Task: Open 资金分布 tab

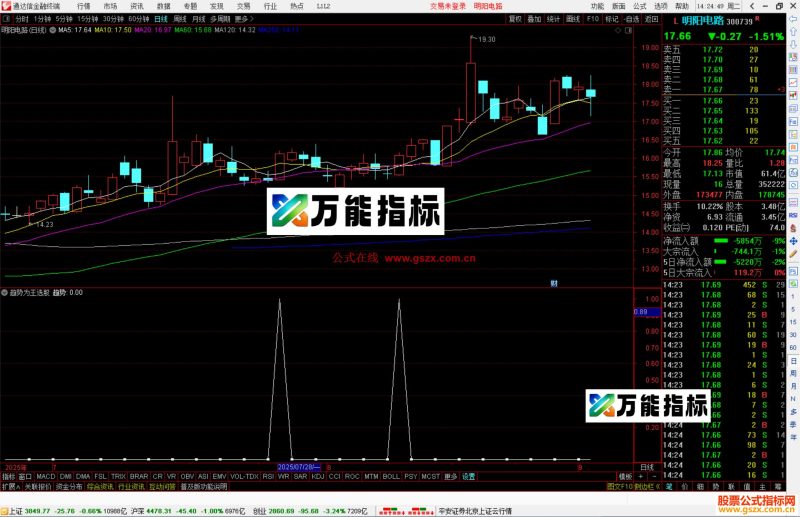Action: pyautogui.click(x=69, y=487)
